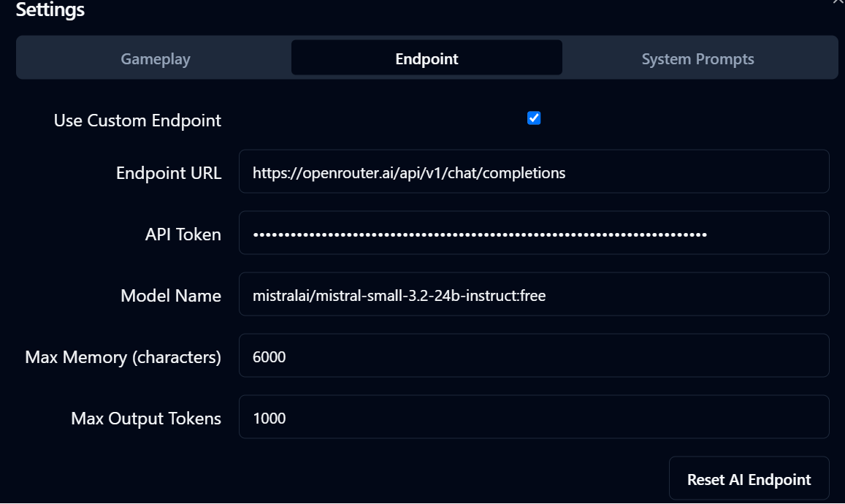Screen dimensions: 845x504
Task: Click the openrouter.ai completions URL text
Action: click(x=409, y=173)
